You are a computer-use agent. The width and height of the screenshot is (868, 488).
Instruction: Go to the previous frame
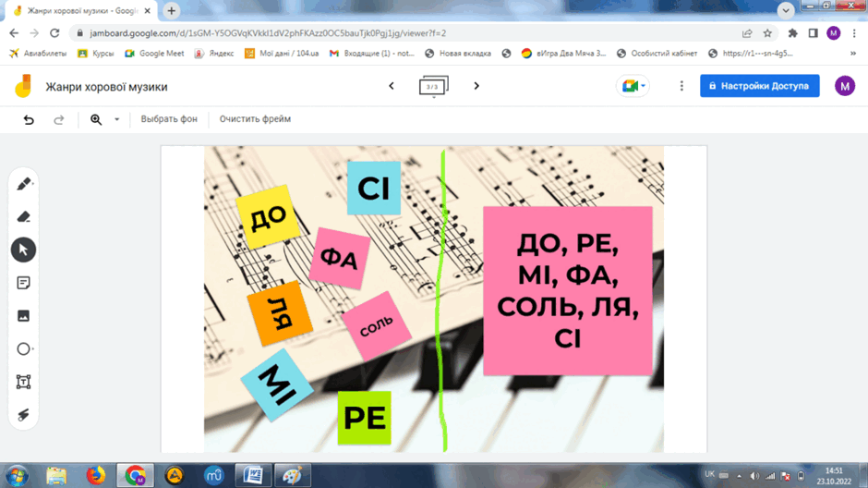(392, 86)
